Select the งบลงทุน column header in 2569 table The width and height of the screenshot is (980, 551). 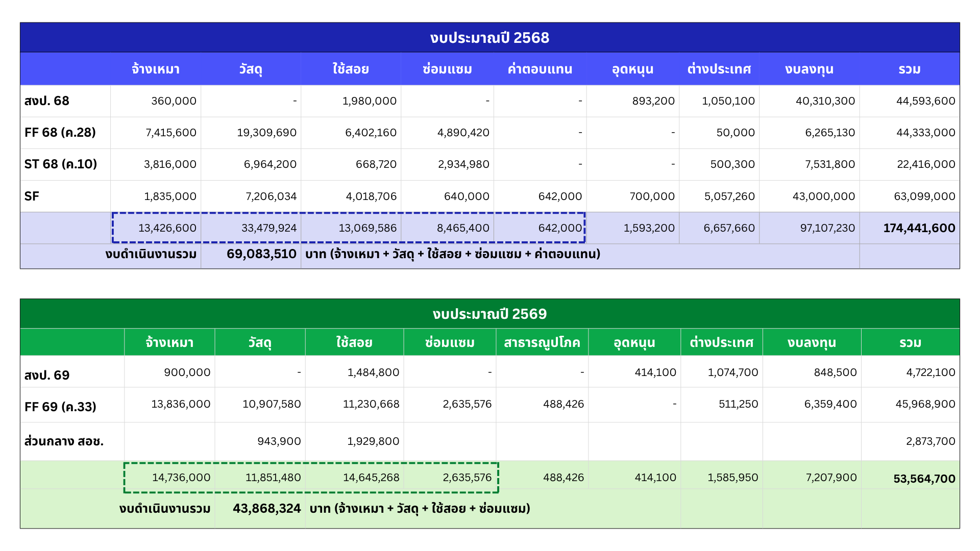pyautogui.click(x=812, y=342)
